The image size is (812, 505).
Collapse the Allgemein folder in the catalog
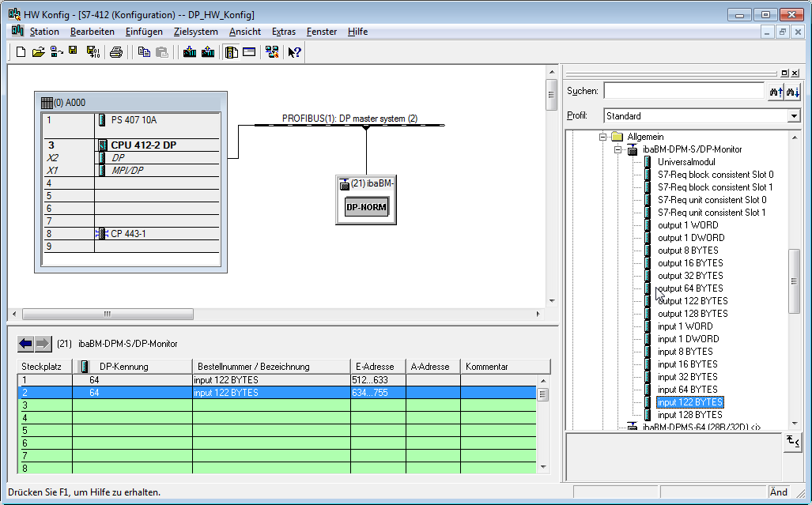click(603, 137)
